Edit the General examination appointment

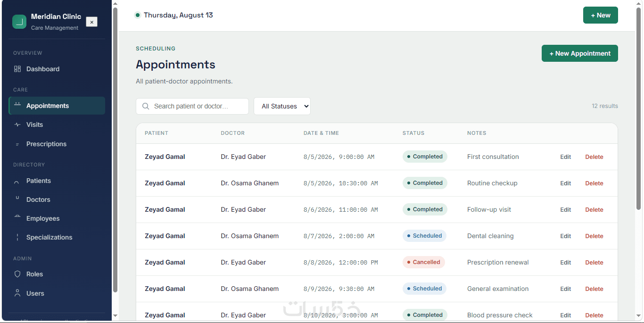[565, 289]
